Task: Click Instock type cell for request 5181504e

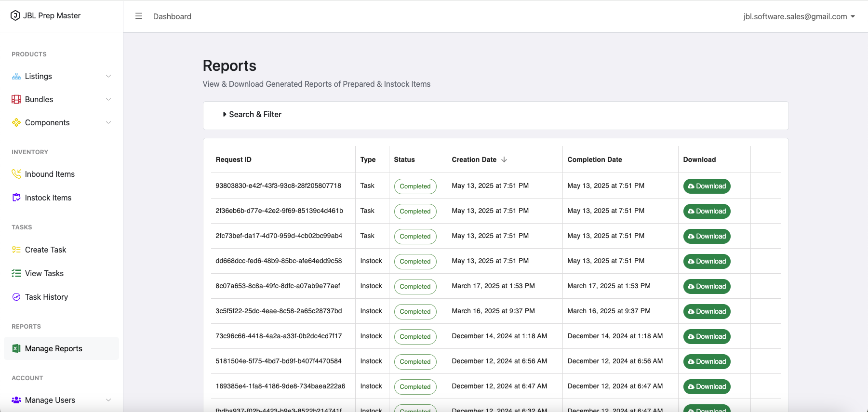Action: (x=371, y=361)
